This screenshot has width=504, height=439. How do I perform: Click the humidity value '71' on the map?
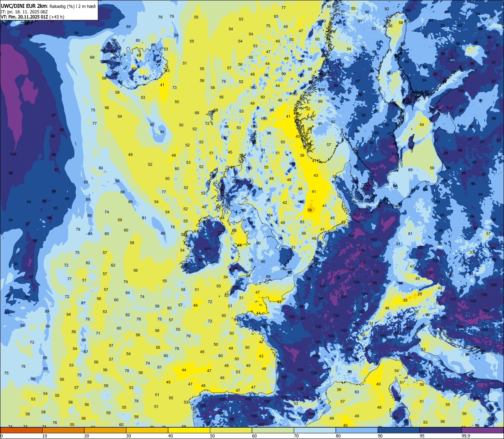pyautogui.click(x=98, y=333)
